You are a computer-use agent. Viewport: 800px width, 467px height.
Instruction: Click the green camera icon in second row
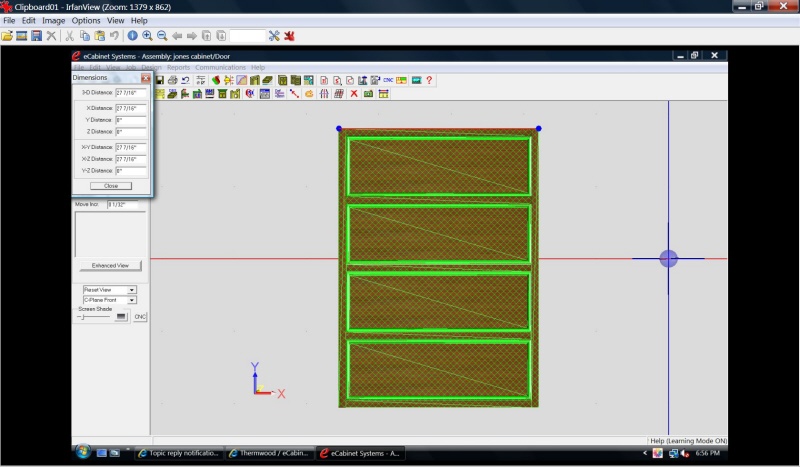point(368,94)
